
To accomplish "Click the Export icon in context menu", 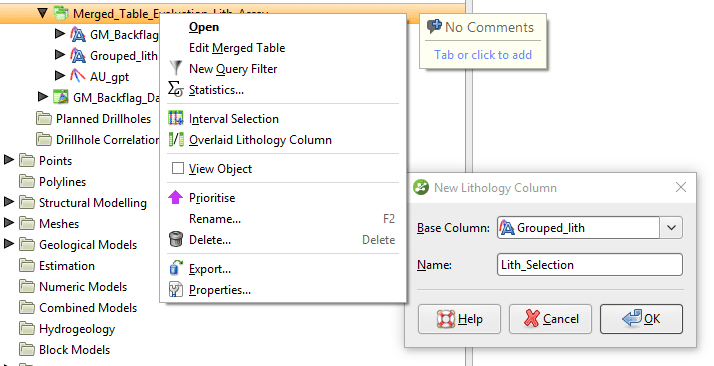I will pos(176,268).
